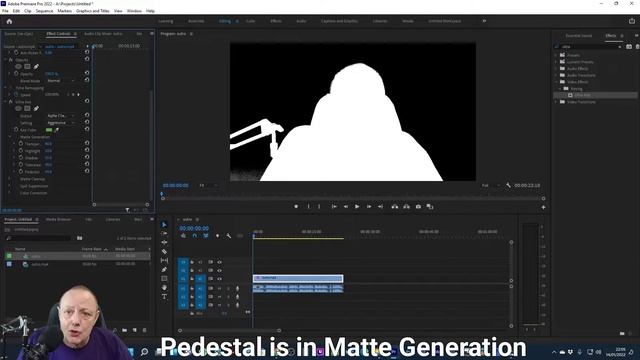Select the Pen tool in the tools panel
The image size is (640, 360).
(164, 269)
